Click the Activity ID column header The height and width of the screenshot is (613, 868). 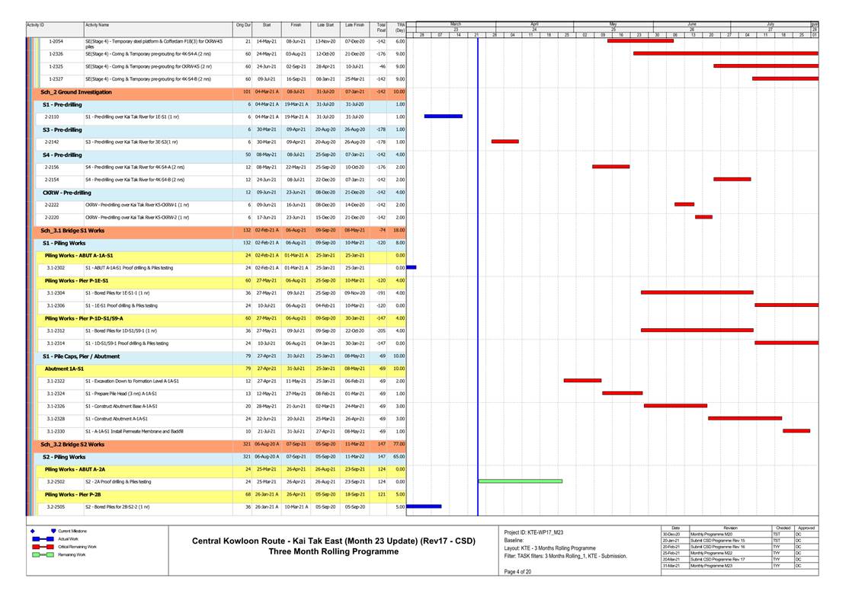coord(35,25)
